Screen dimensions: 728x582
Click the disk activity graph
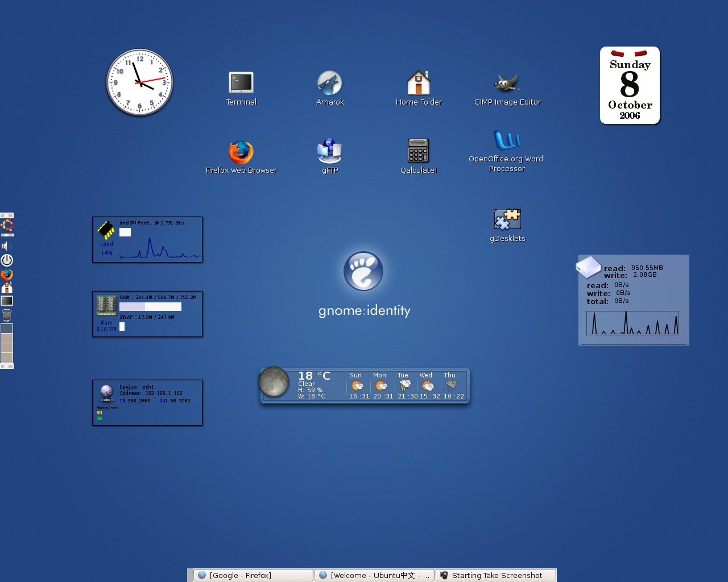pyautogui.click(x=632, y=323)
